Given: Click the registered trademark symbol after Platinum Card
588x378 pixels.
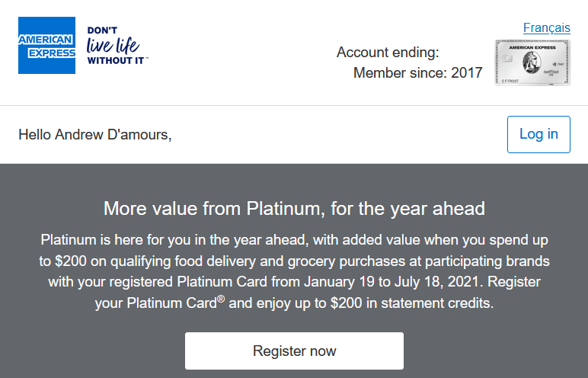Looking at the screenshot, I should pos(221,299).
